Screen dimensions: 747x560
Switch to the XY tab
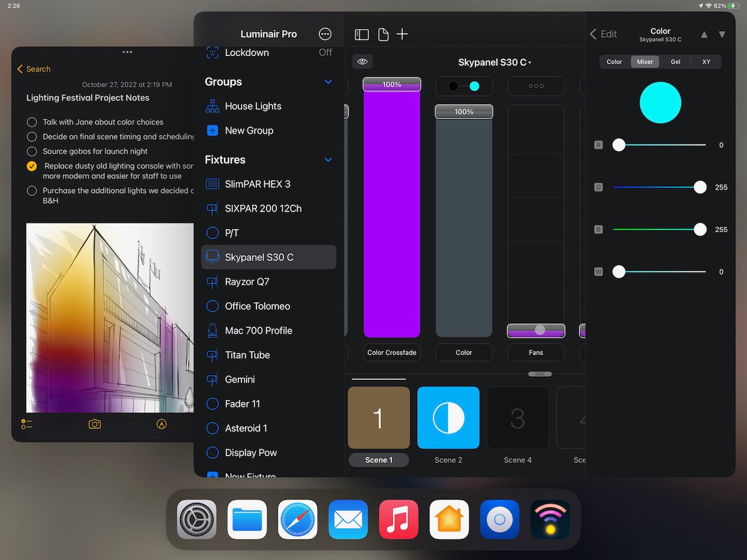[x=706, y=62]
